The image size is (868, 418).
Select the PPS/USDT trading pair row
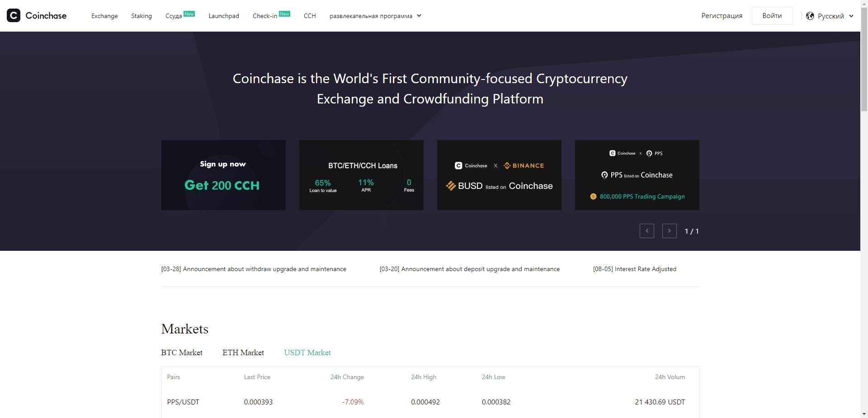(183, 402)
